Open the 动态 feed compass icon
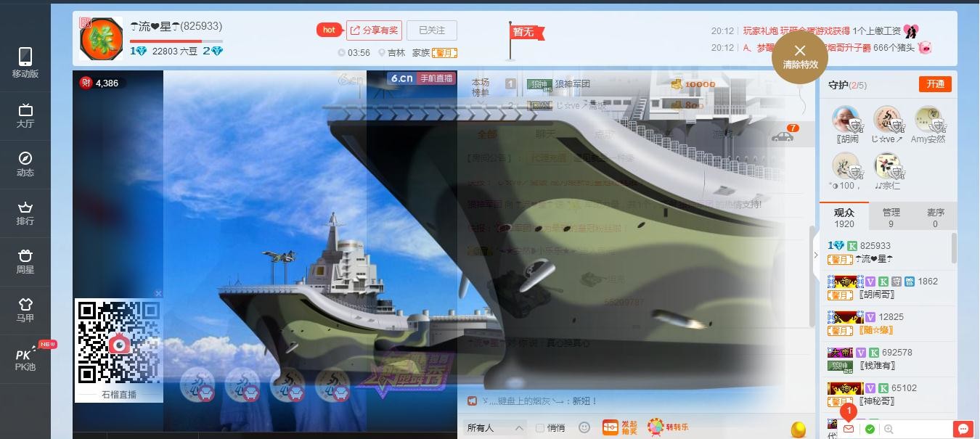980x439 pixels. pyautogui.click(x=25, y=164)
